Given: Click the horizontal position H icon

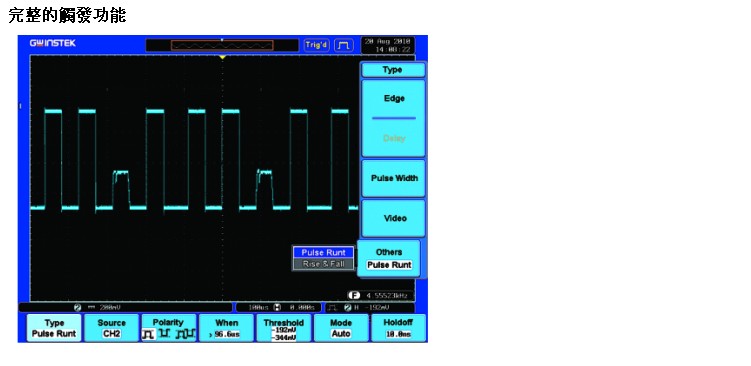Looking at the screenshot, I should 277,307.
